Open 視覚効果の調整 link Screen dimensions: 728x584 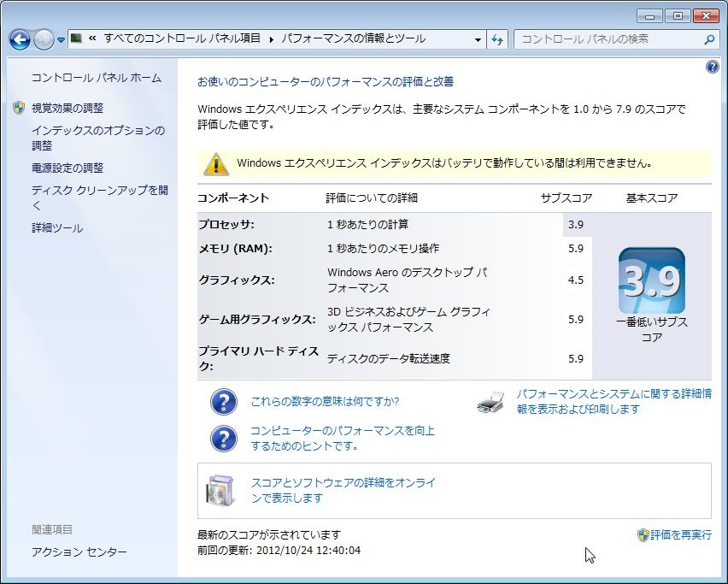(68, 109)
